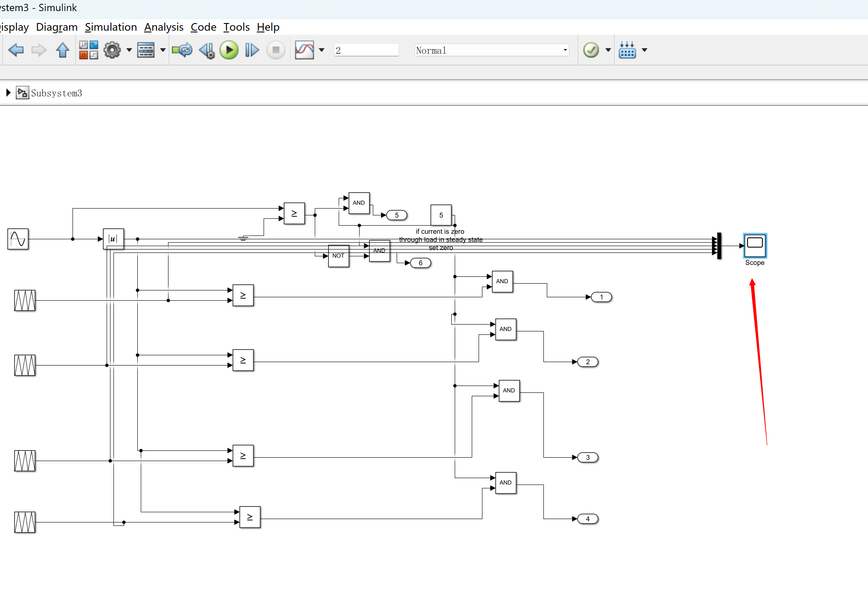Click the Model Explorer icon
This screenshot has height=595, width=868.
pyautogui.click(x=145, y=50)
